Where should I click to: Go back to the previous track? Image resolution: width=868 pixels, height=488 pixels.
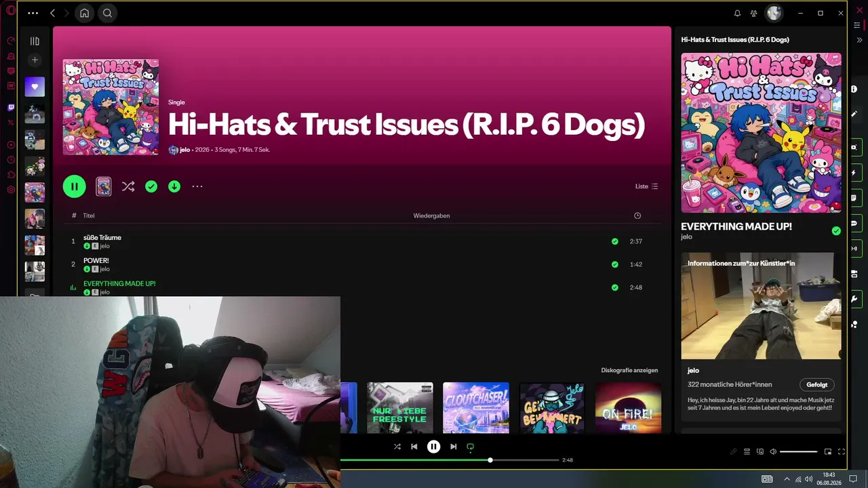[414, 447]
